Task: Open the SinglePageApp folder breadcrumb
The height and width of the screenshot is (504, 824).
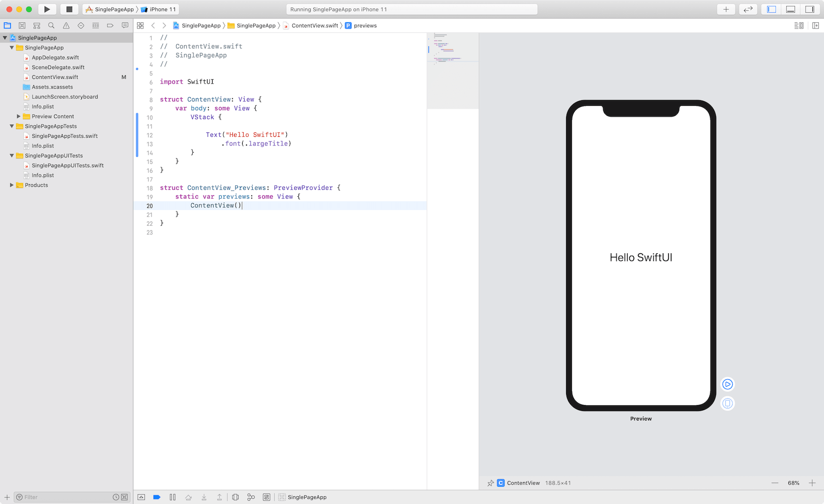Action: coord(251,25)
